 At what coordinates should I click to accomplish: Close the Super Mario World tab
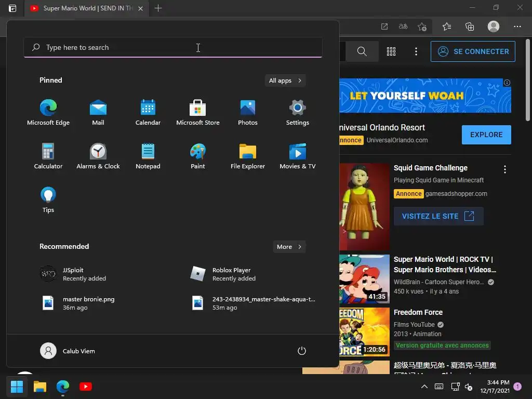[140, 8]
